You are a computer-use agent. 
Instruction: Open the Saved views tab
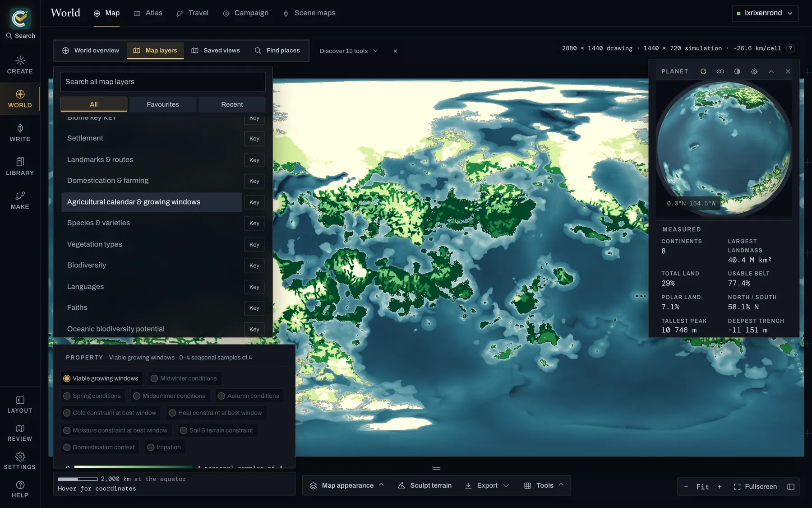[x=216, y=51]
